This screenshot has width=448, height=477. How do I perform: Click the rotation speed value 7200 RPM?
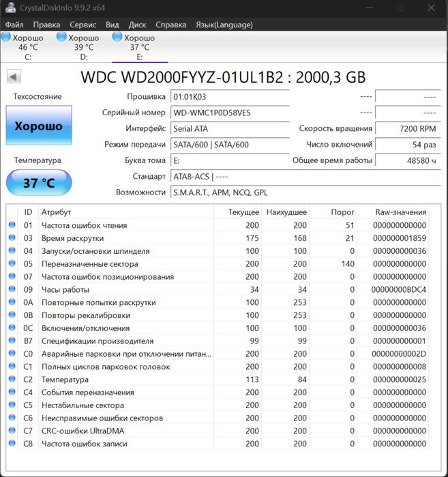coord(408,129)
